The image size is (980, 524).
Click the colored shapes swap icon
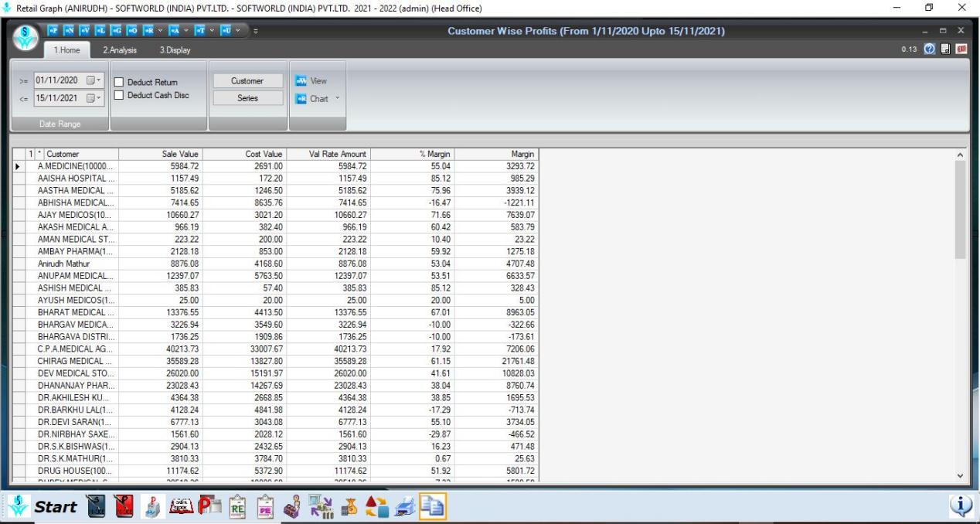tap(376, 507)
